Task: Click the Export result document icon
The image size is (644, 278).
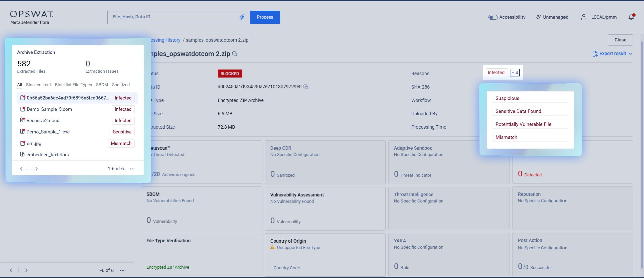Action: click(595, 54)
